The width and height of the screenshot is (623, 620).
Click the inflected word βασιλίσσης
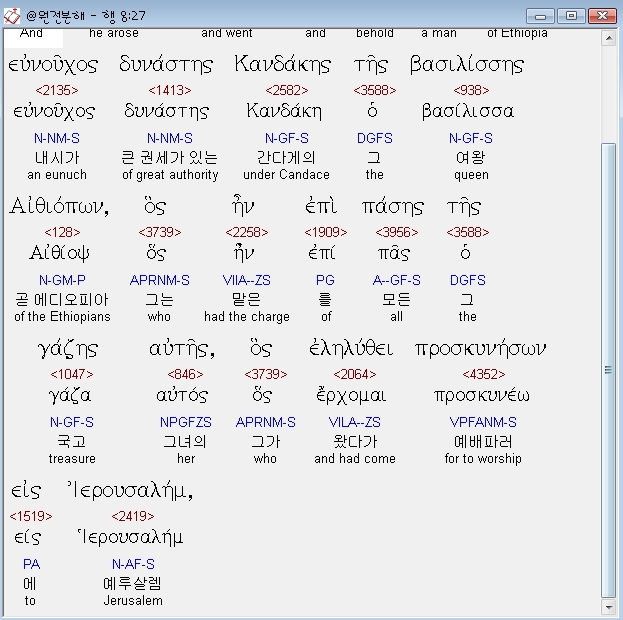click(467, 65)
